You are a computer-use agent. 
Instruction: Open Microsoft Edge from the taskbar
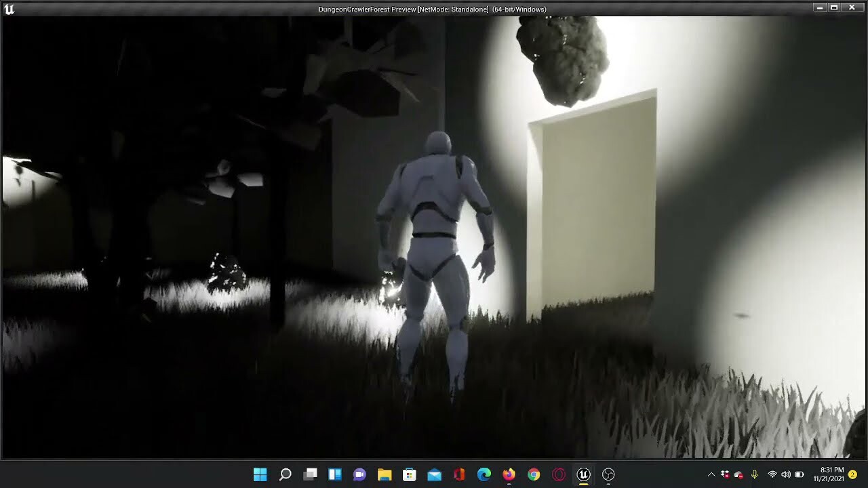click(484, 474)
